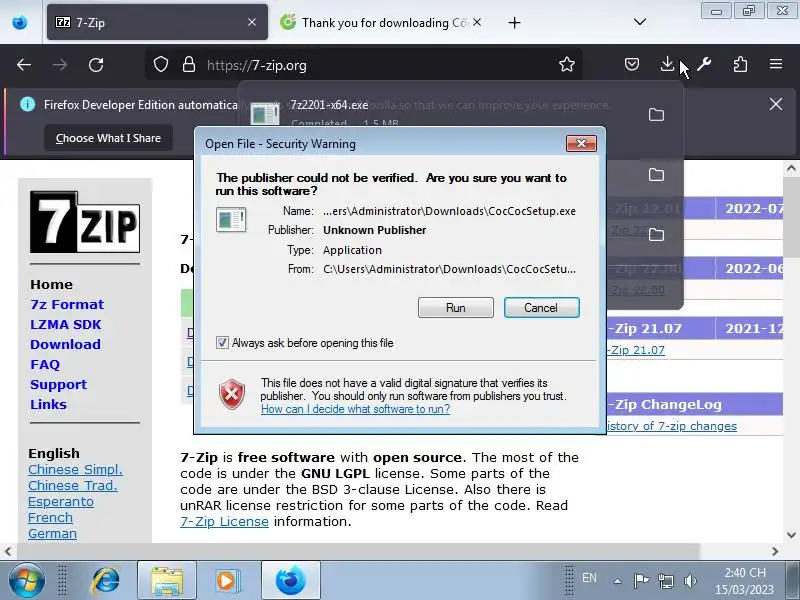Click the tracking protection shield icon
The width and height of the screenshot is (800, 600).
[x=161, y=65]
